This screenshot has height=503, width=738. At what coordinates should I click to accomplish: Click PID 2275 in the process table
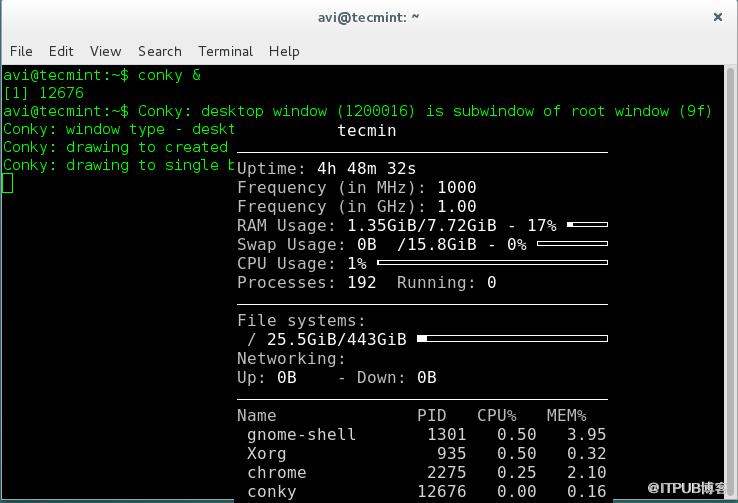coord(447,472)
